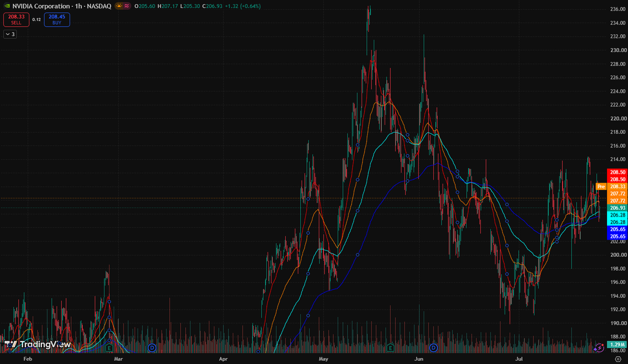Image resolution: width=628 pixels, height=364 pixels.
Task: Click the orange Pre tag on the price axis
Action: 601,186
